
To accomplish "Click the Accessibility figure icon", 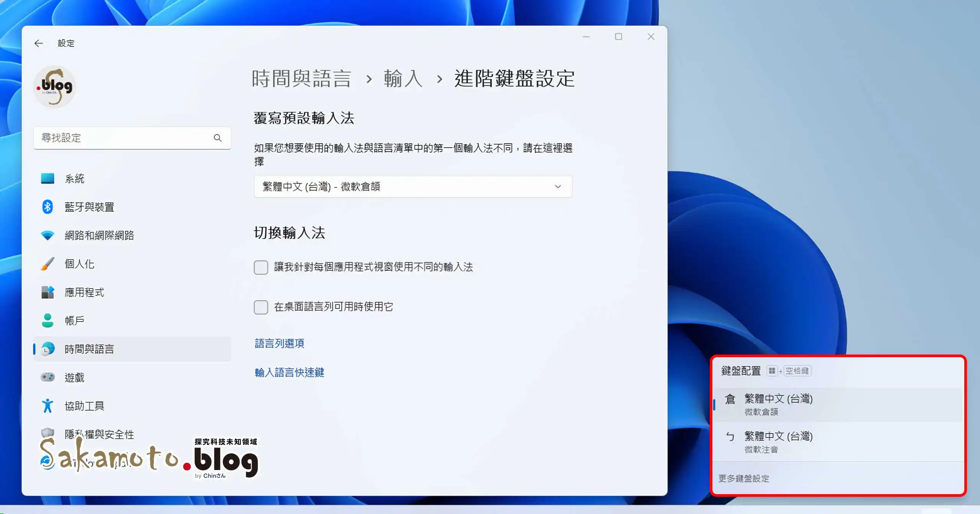I will click(x=47, y=406).
